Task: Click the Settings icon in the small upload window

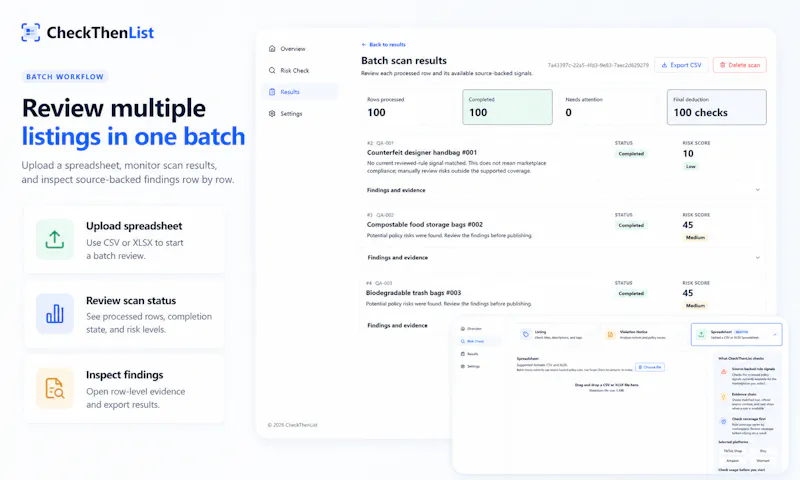Action: click(463, 366)
